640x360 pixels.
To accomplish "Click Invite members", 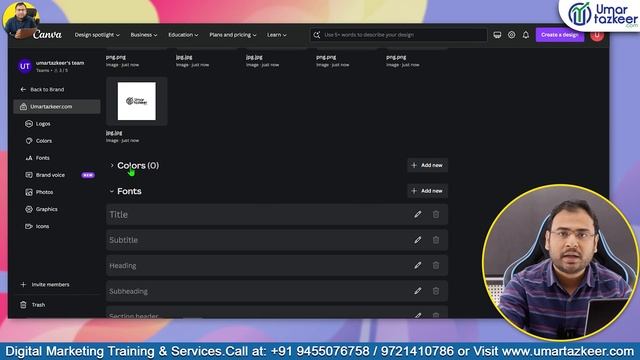I will point(45,284).
